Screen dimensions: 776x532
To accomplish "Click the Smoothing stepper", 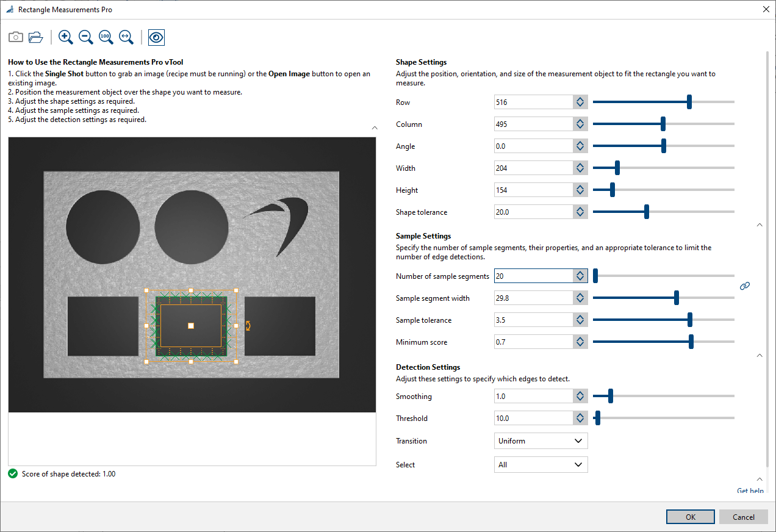I will (x=580, y=397).
